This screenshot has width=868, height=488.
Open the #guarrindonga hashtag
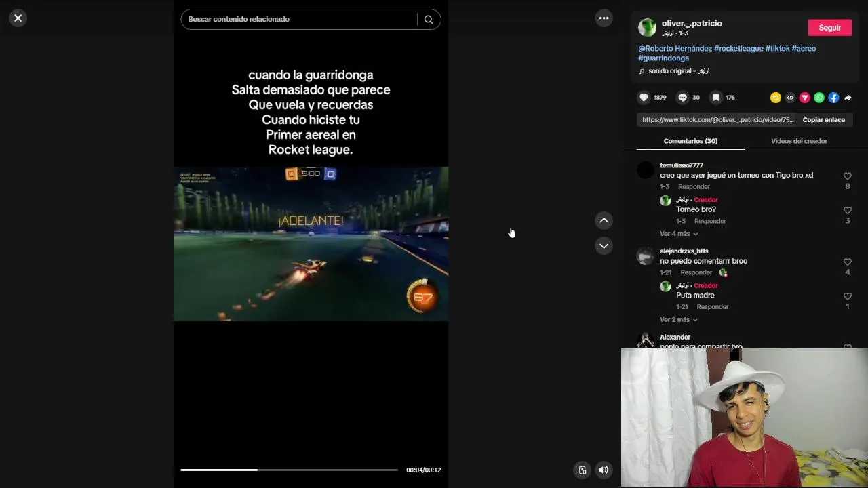pos(663,58)
